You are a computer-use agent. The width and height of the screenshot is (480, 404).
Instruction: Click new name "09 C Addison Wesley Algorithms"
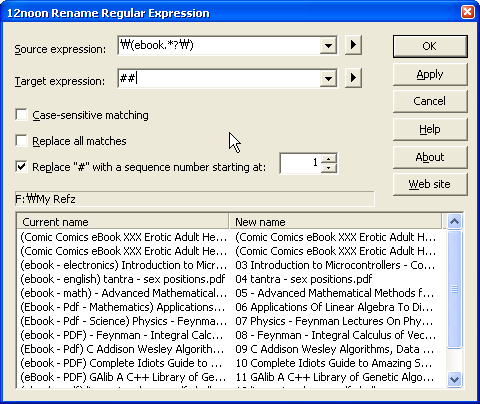[x=335, y=349]
